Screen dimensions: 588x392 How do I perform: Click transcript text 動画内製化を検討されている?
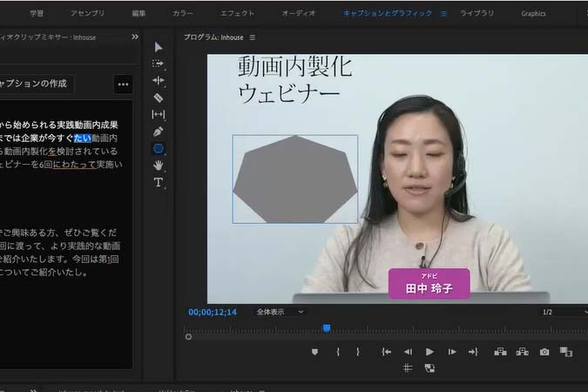pyautogui.click(x=61, y=152)
